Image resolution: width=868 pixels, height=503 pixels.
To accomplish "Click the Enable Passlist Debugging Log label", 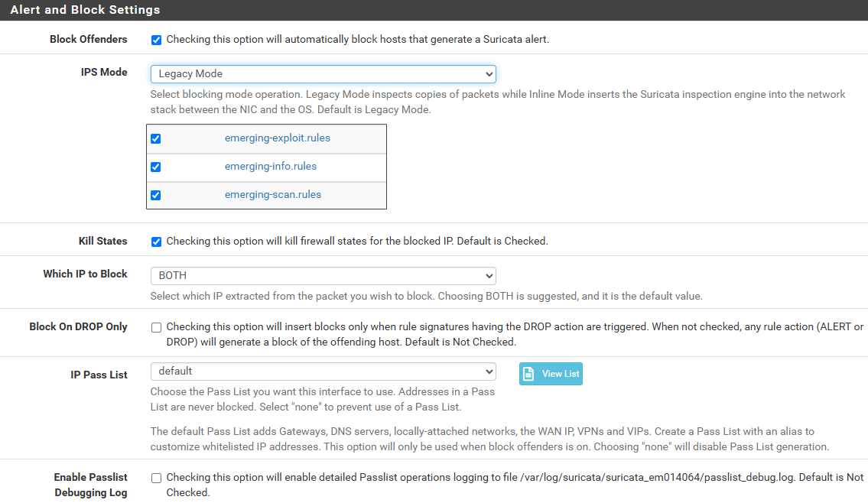I will (x=91, y=485).
